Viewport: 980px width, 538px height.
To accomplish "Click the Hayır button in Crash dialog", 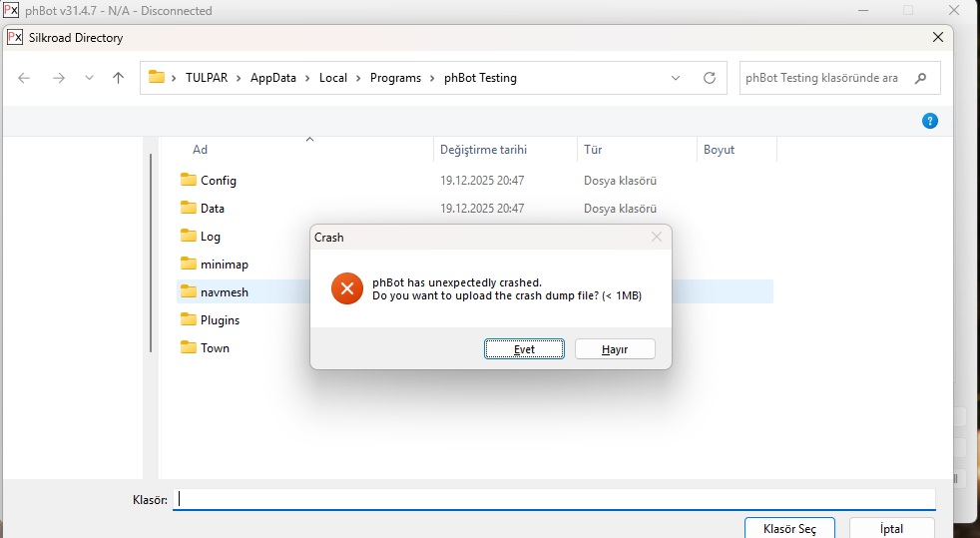I will point(615,349).
